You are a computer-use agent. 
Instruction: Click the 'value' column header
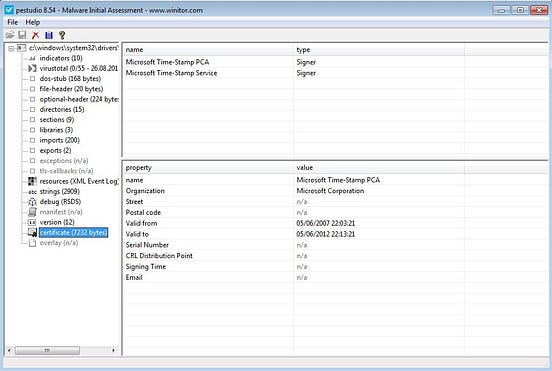379,168
